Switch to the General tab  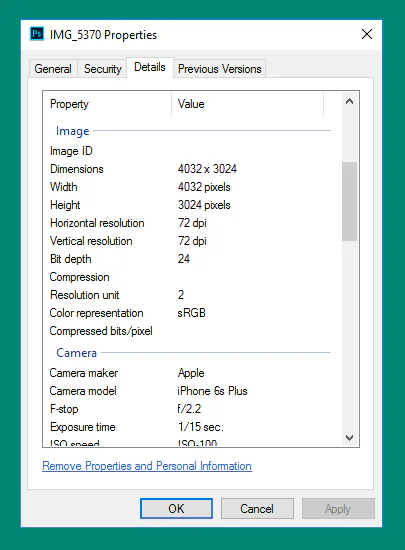[x=53, y=69]
